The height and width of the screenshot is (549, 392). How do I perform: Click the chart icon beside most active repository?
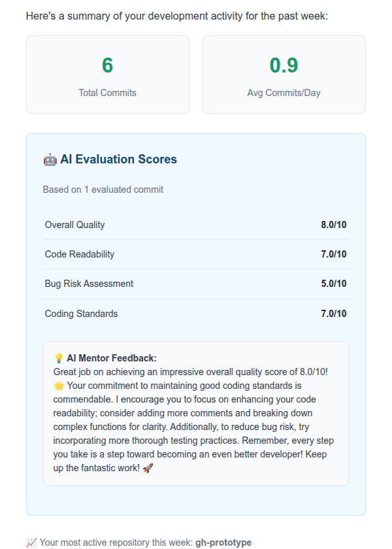[x=31, y=542]
